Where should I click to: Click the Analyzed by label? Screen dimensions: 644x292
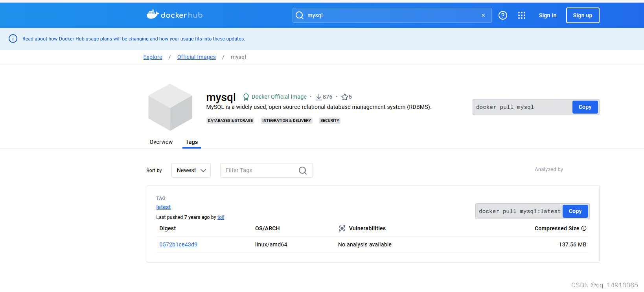[x=549, y=169]
